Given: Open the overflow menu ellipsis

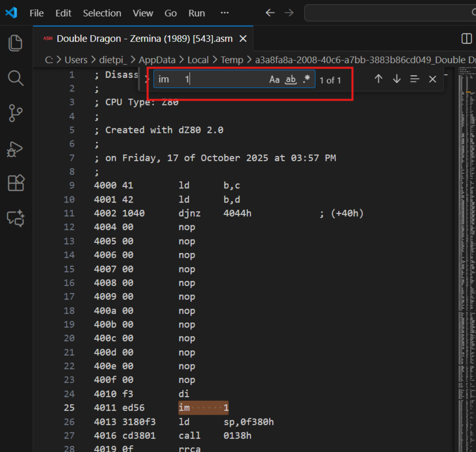Looking at the screenshot, I should pos(224,13).
